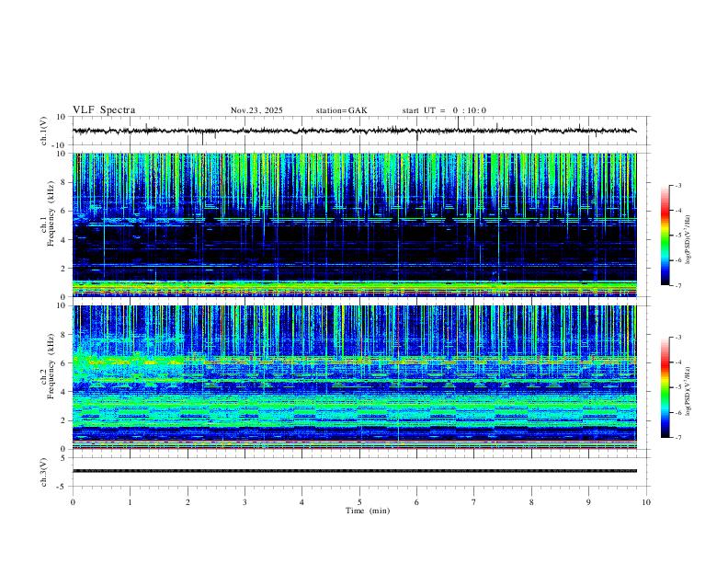Click the time axis tick label "9"
This screenshot has width=728, height=563.
click(x=588, y=502)
